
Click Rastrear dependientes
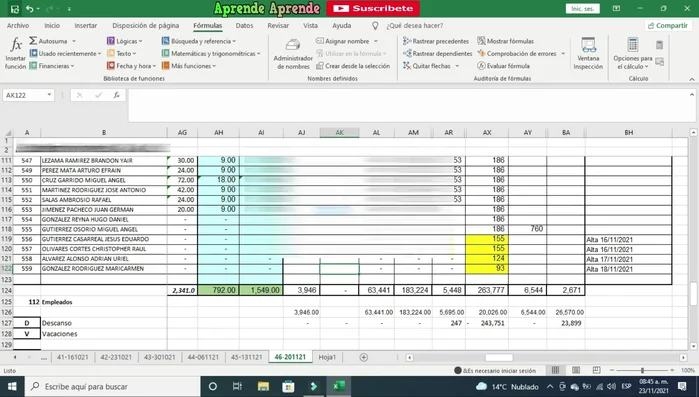click(x=437, y=53)
